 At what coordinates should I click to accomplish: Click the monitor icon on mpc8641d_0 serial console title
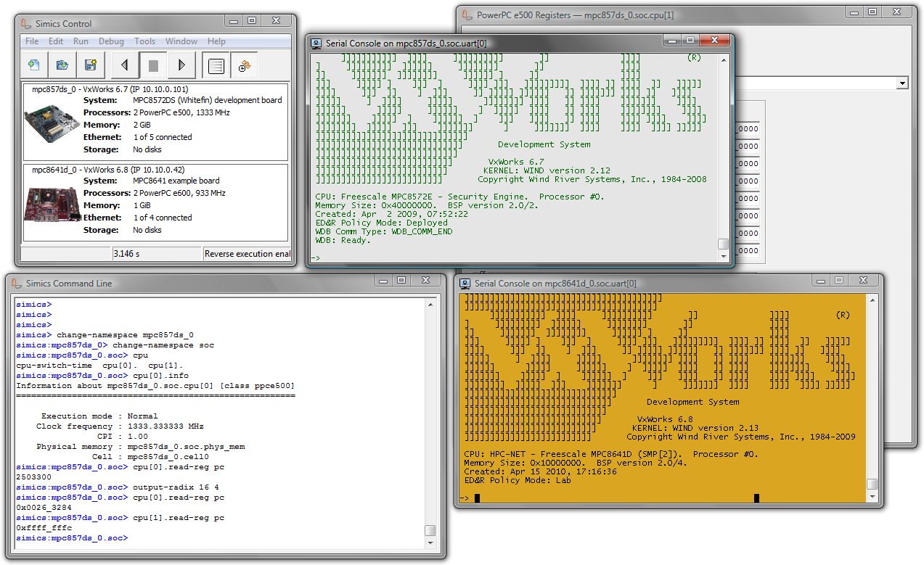pos(465,283)
